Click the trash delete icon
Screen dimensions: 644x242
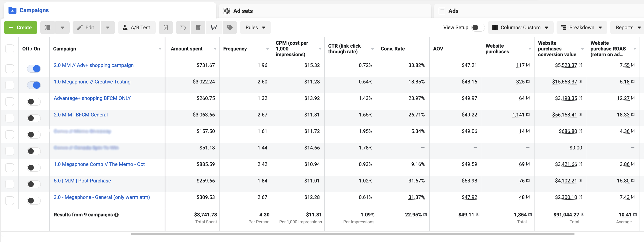[x=198, y=27]
